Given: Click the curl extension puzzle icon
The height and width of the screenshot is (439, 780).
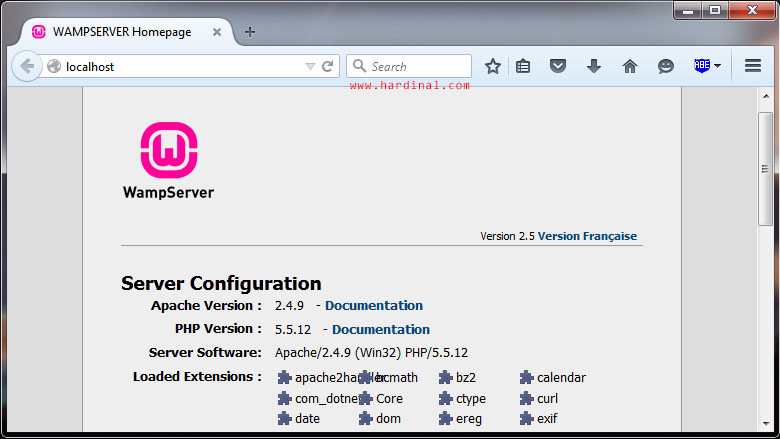Looking at the screenshot, I should click(526, 398).
